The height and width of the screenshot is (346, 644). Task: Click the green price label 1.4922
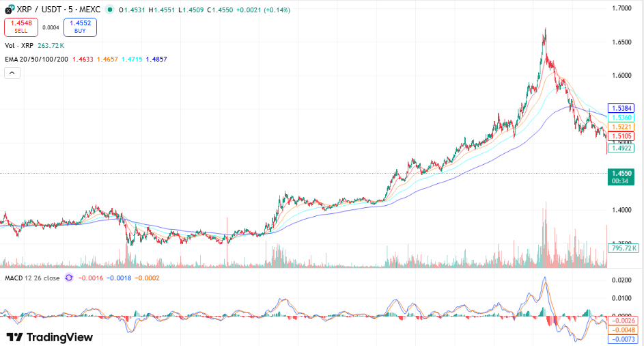(621, 148)
